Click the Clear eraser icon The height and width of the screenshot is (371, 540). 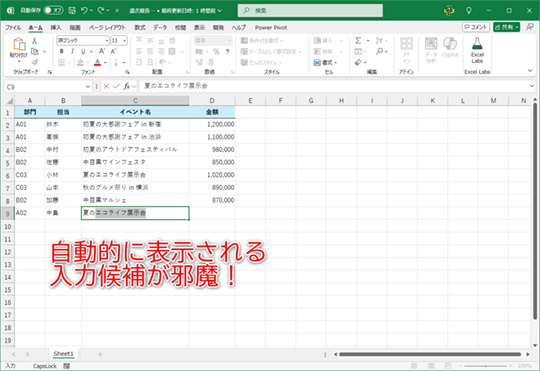click(358, 62)
